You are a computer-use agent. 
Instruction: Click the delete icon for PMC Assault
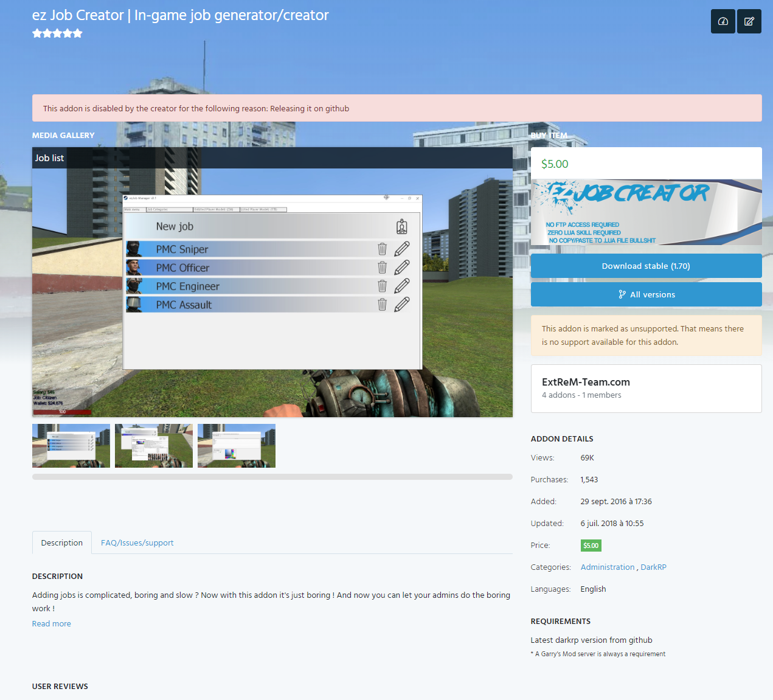[382, 304]
